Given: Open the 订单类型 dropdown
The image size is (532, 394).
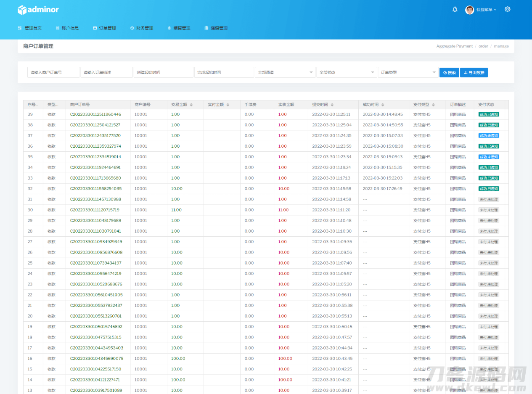Looking at the screenshot, I should (x=408, y=72).
